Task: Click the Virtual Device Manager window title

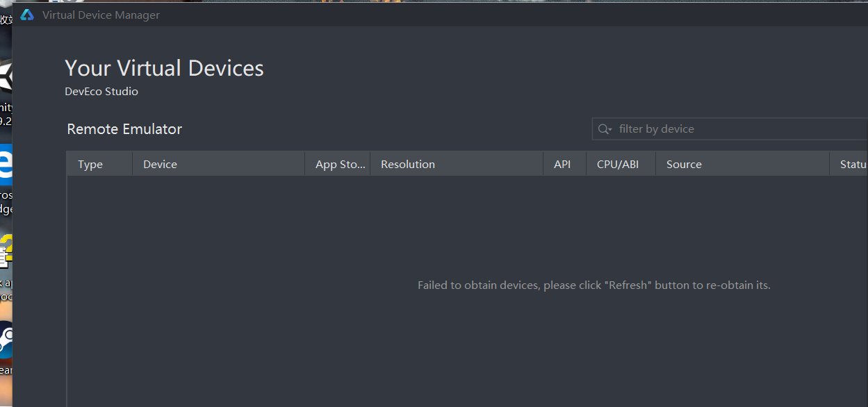Action: (101, 15)
